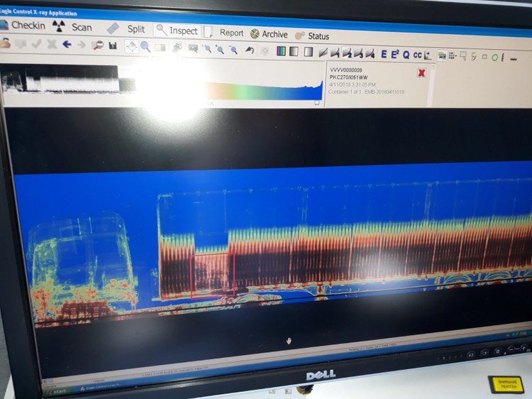Go to the Archive tab
532x399 pixels.
coord(268,34)
